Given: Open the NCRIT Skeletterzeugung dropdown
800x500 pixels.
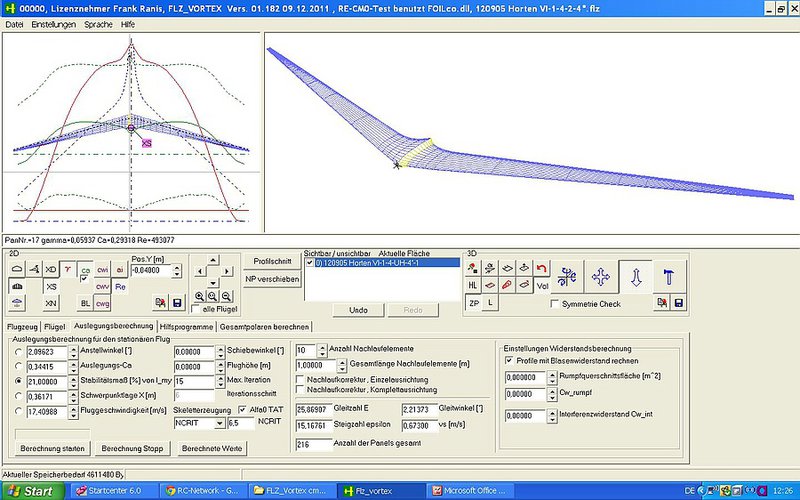Looking at the screenshot, I should pyautogui.click(x=217, y=424).
